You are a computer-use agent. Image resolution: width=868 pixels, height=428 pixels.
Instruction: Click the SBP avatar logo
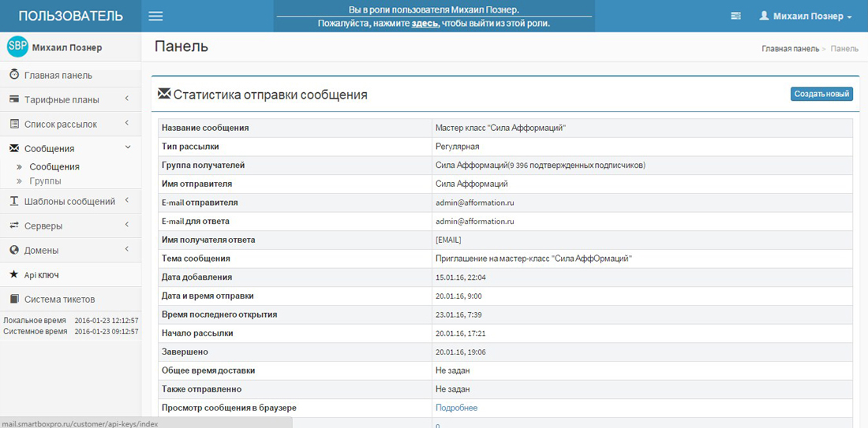pyautogui.click(x=17, y=47)
